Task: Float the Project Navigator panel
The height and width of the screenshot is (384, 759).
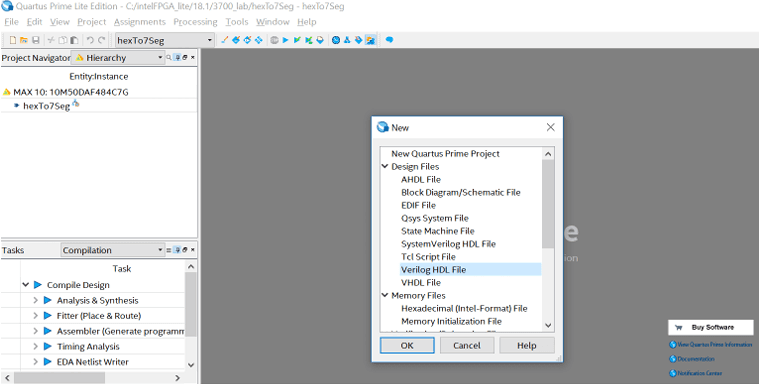Action: point(185,58)
